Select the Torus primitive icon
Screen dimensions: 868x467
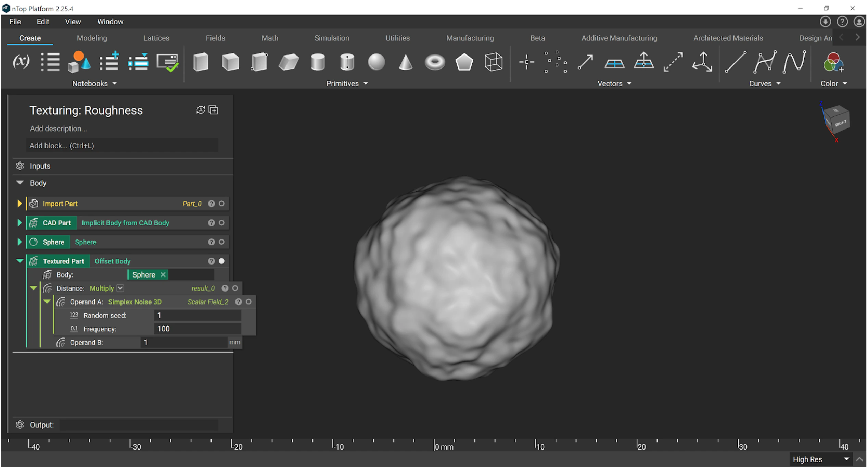(x=435, y=62)
